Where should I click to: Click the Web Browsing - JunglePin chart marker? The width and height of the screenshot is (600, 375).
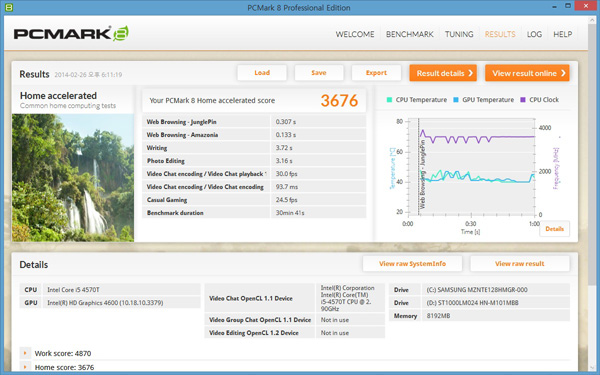pyautogui.click(x=422, y=174)
